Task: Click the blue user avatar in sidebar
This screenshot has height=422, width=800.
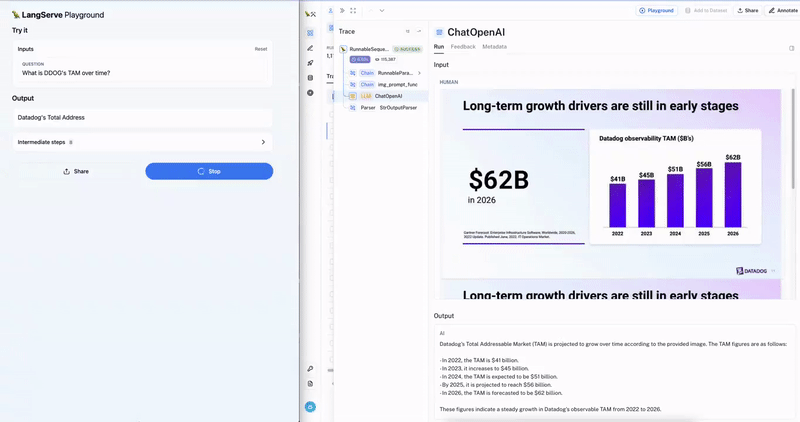Action: (310, 407)
